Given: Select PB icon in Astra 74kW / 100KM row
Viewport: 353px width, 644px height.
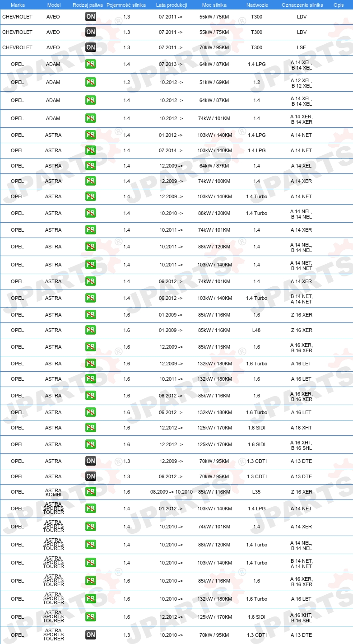Looking at the screenshot, I should point(91,181).
